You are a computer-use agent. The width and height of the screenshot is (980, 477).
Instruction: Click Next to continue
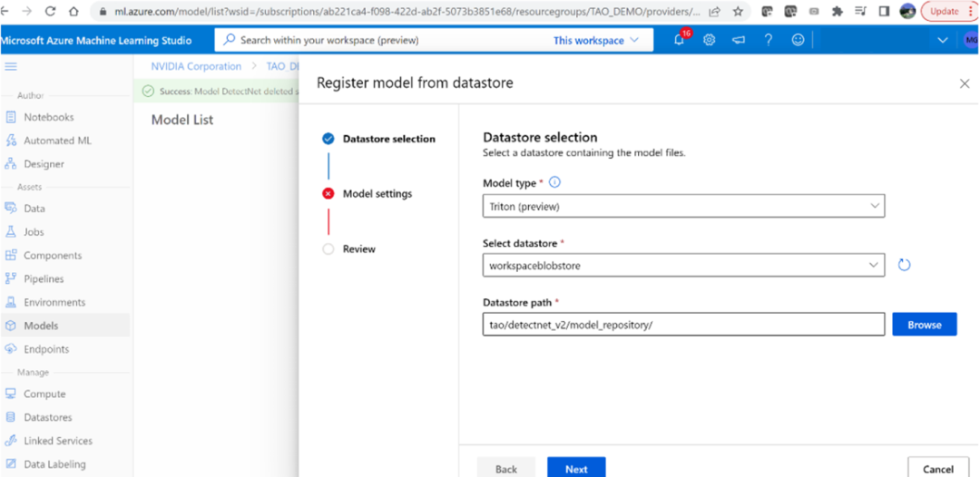point(576,468)
